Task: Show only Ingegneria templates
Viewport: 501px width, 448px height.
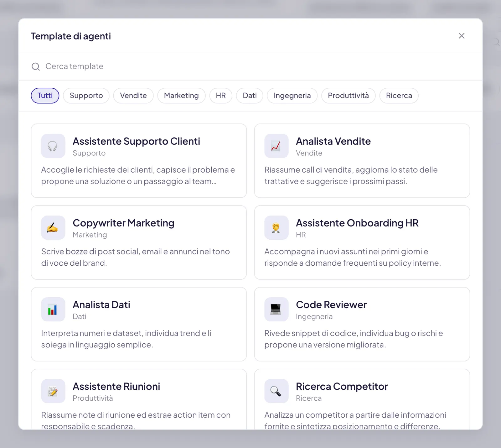Action: tap(292, 96)
